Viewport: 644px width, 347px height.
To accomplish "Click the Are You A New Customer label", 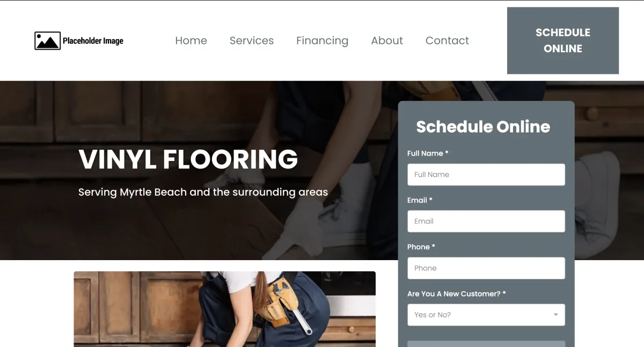I will tap(457, 294).
